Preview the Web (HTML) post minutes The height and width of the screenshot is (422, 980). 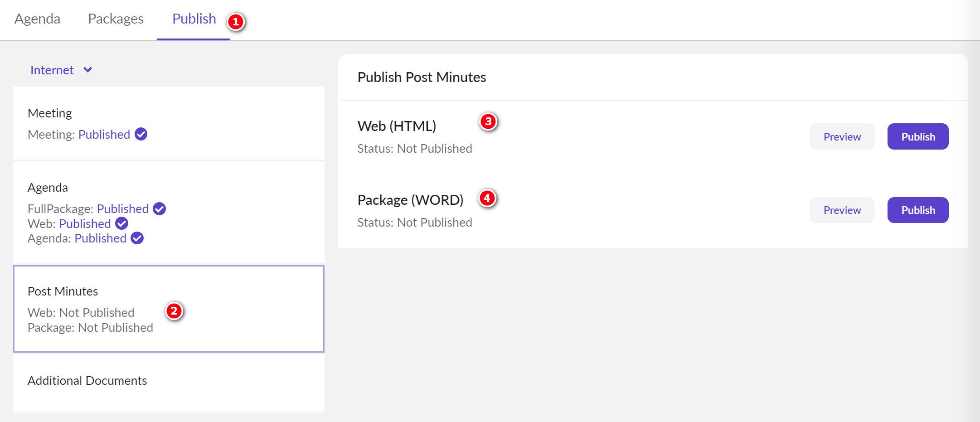842,136
